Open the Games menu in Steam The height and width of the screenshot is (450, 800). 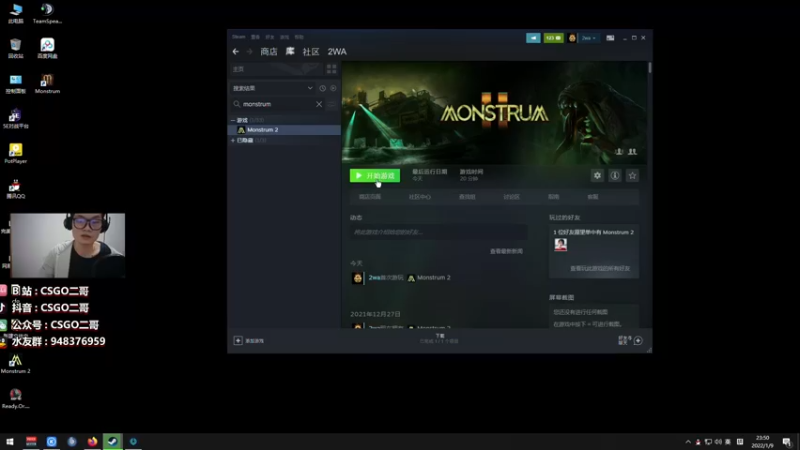(x=285, y=37)
